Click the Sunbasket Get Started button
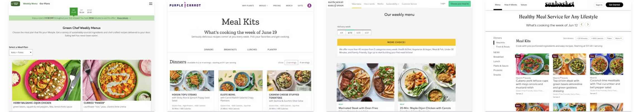 click(x=614, y=5)
